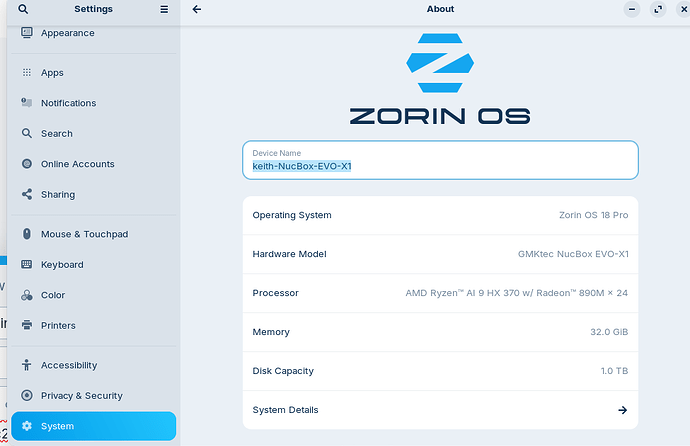Screen dimensions: 690x446
Task: Click the Notifications bell icon
Action: coord(27,103)
